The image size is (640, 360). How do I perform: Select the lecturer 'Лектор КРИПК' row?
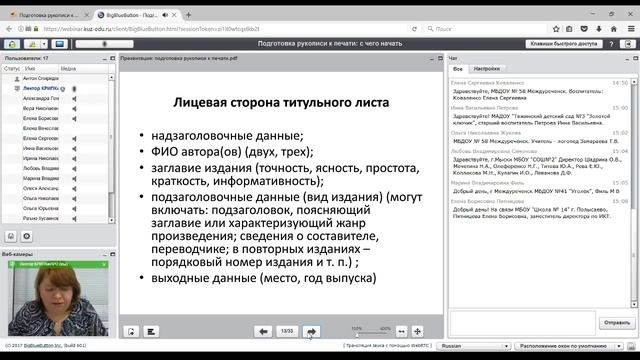pyautogui.click(x=56, y=88)
